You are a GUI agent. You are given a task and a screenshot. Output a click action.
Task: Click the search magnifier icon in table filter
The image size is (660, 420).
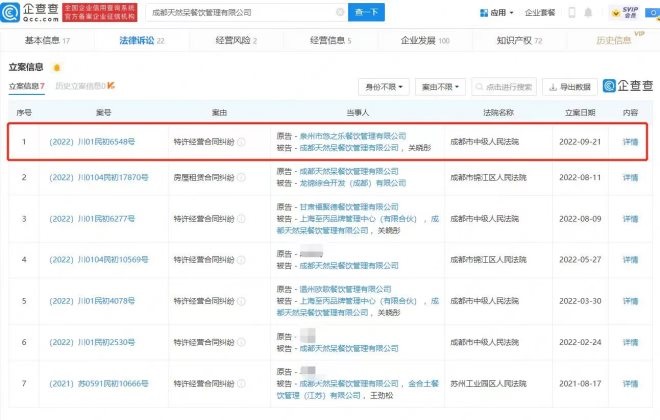coord(463,87)
